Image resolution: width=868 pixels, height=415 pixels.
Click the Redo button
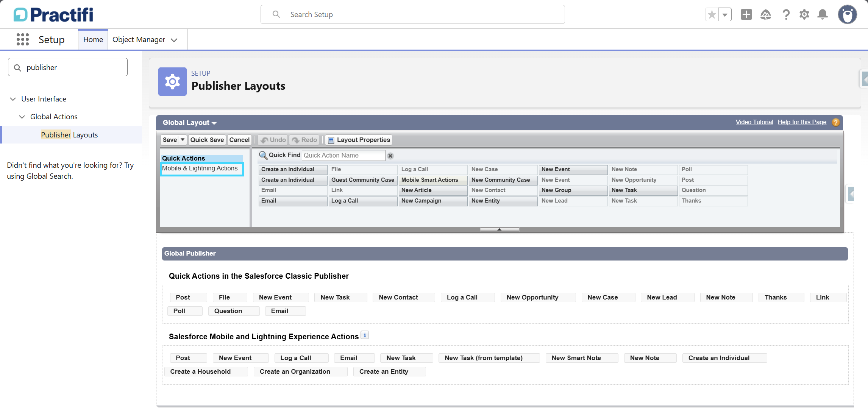tap(304, 140)
